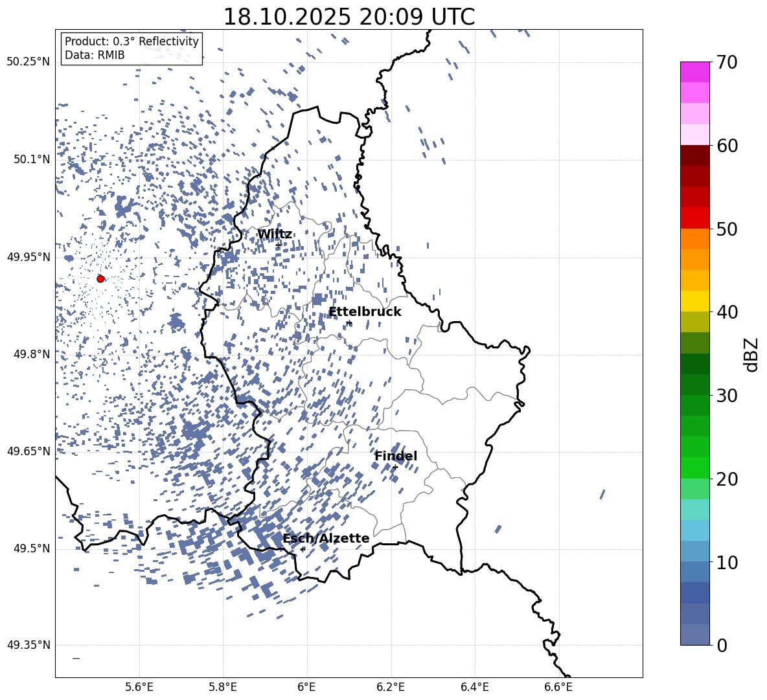Click the Ettelbruck city label
Screen dimensions: 767x700
[365, 312]
